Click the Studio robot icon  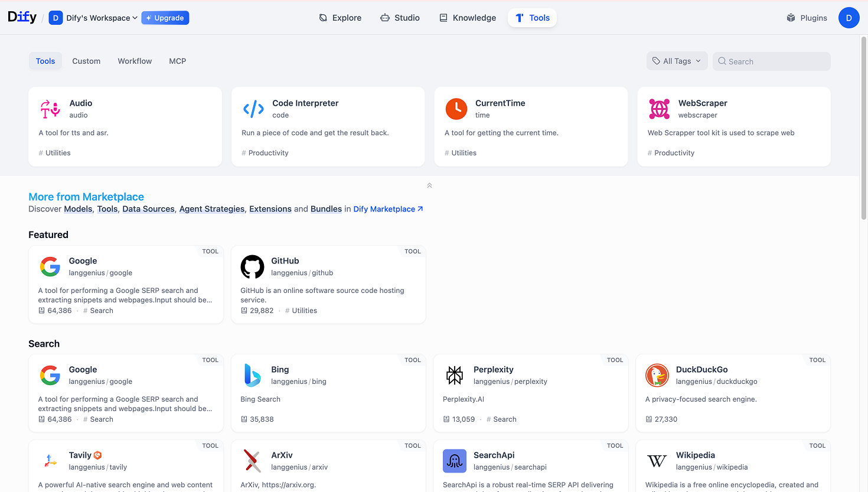[385, 18]
